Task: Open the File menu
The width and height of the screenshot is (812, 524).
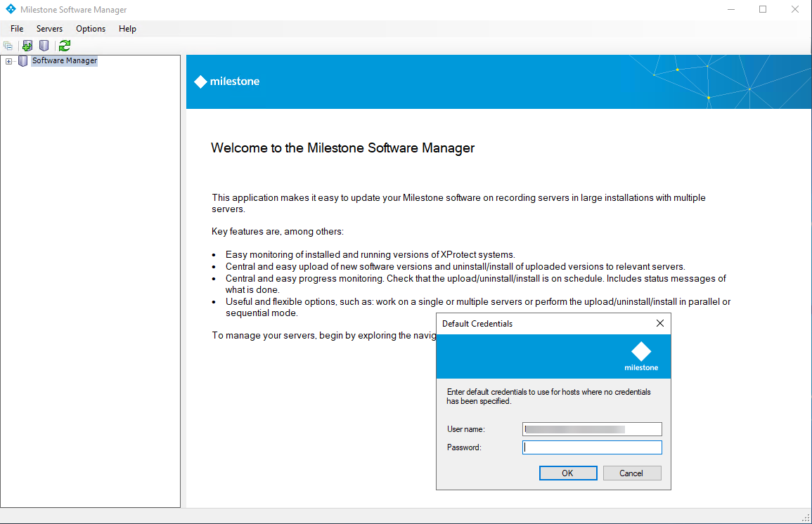Action: click(x=17, y=29)
